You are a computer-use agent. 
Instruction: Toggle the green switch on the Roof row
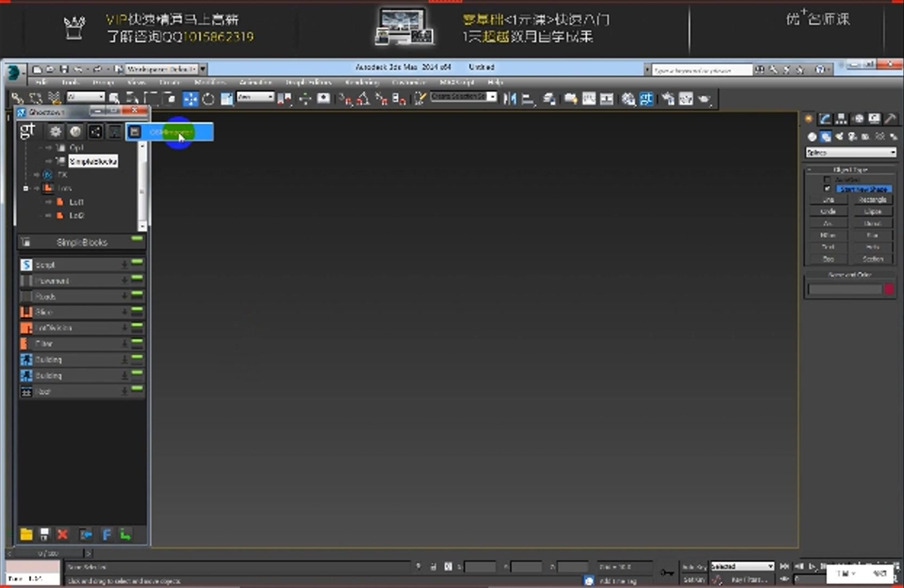pos(137,389)
